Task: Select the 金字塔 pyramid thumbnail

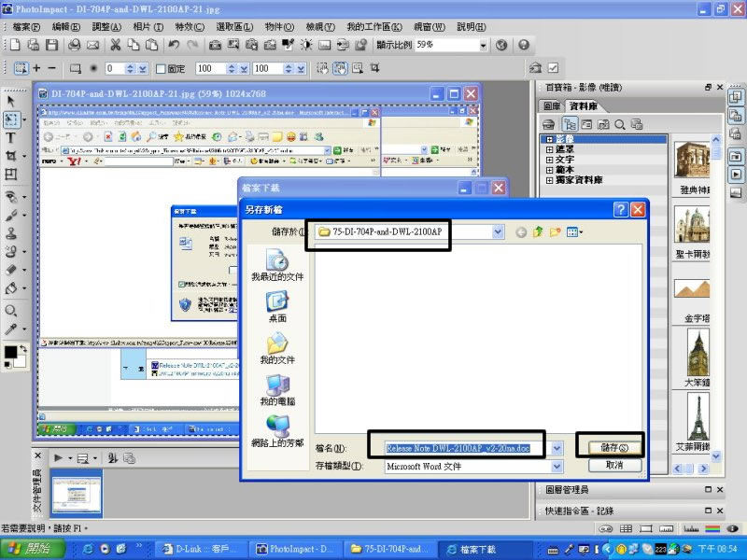Action: point(692,289)
